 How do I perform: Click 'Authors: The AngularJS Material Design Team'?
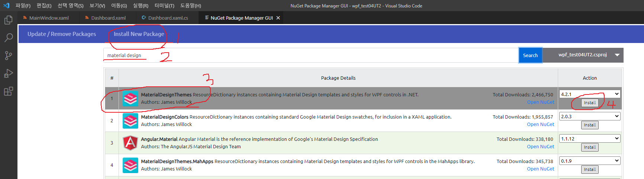coord(191,147)
